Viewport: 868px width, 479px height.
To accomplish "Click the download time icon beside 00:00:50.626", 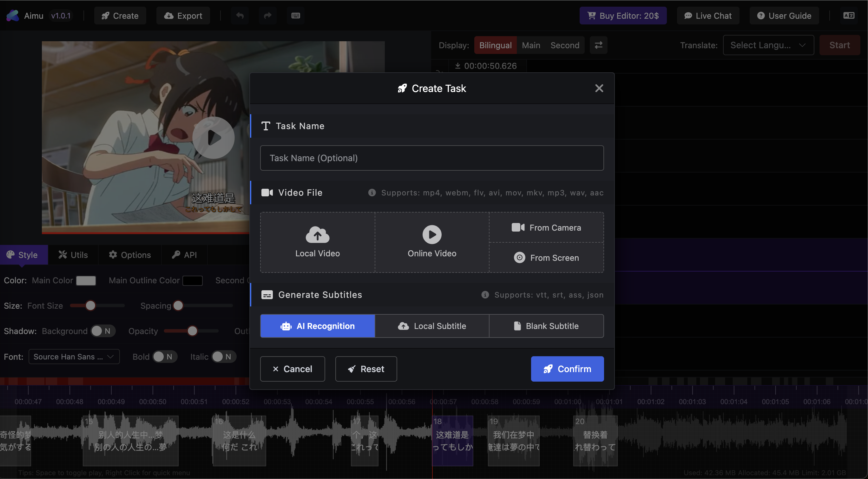I will click(x=457, y=66).
